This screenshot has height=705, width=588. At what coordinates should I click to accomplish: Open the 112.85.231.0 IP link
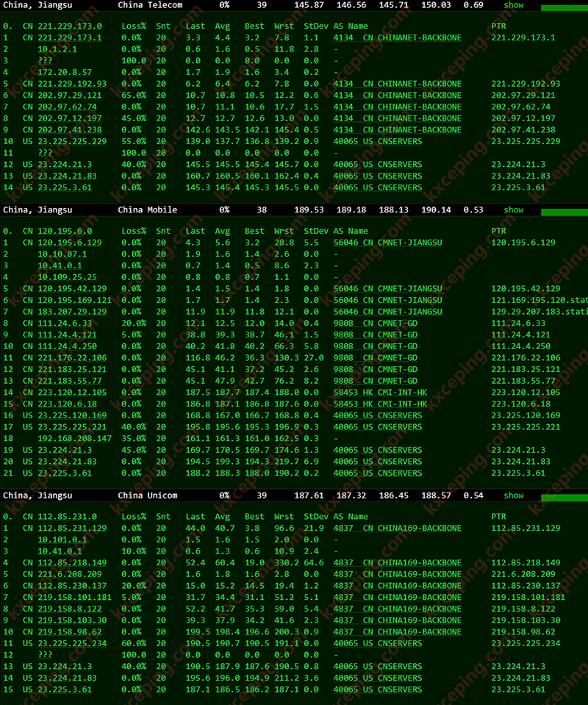tap(67, 517)
